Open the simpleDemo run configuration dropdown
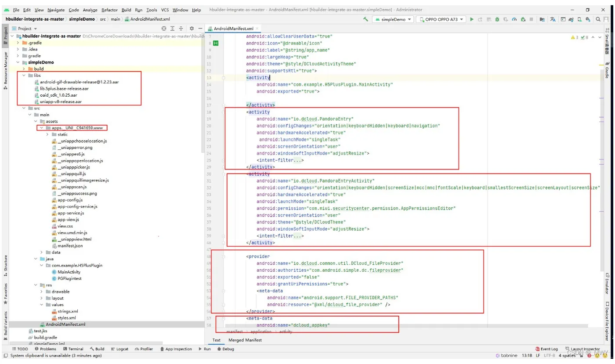Screen dimensions: 615x364 [393, 19]
